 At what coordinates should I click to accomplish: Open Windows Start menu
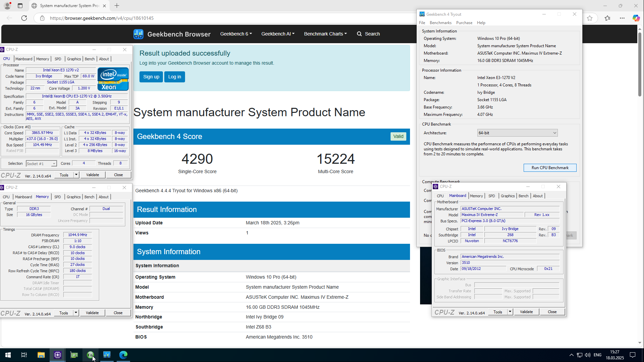coord(8,355)
